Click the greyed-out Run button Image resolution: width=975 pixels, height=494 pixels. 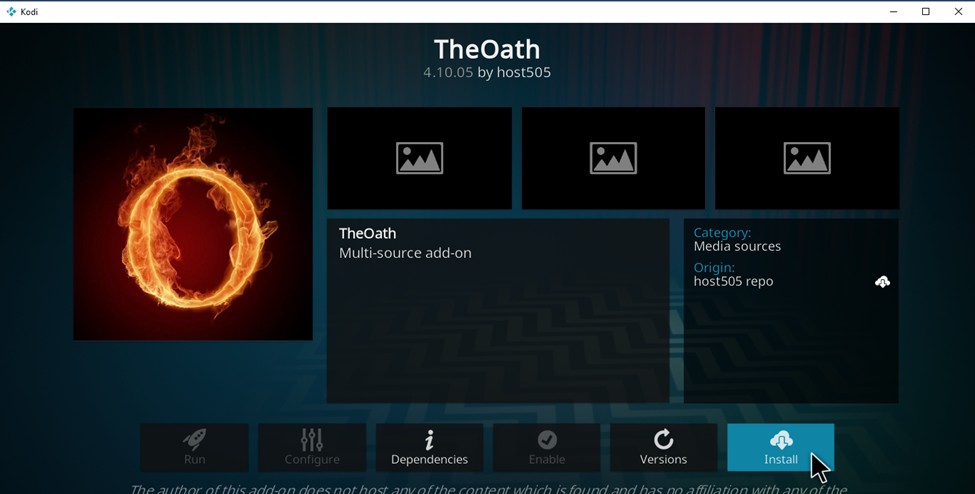coord(194,447)
